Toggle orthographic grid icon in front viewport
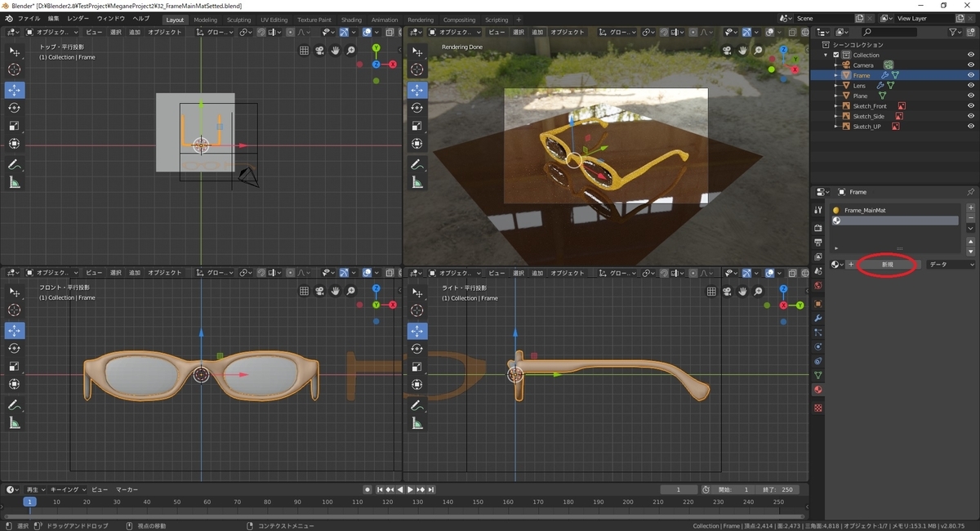The height and width of the screenshot is (531, 980). (x=305, y=291)
